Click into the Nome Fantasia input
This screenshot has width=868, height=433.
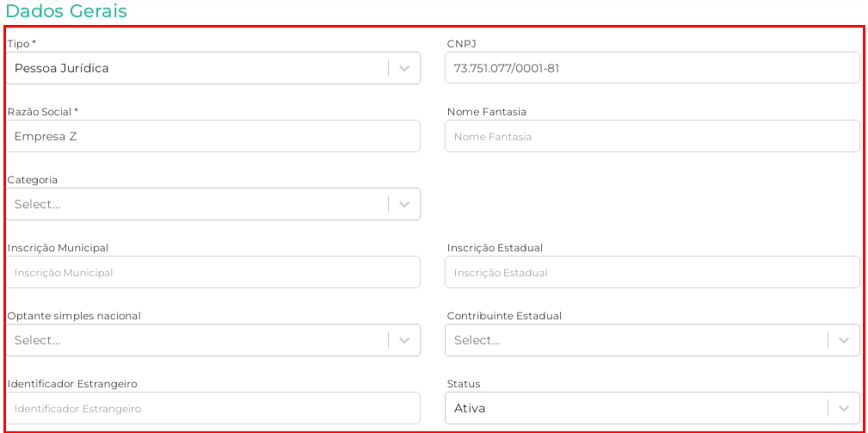coord(651,136)
